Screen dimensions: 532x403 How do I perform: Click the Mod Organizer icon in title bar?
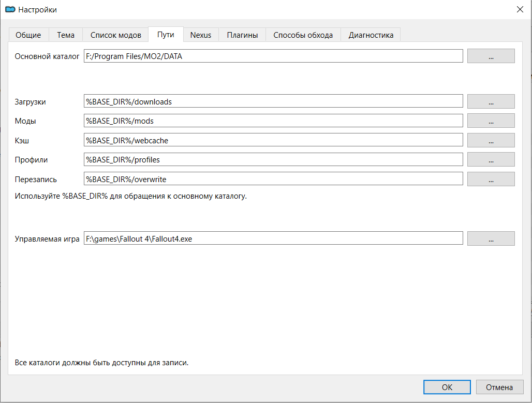coord(10,9)
